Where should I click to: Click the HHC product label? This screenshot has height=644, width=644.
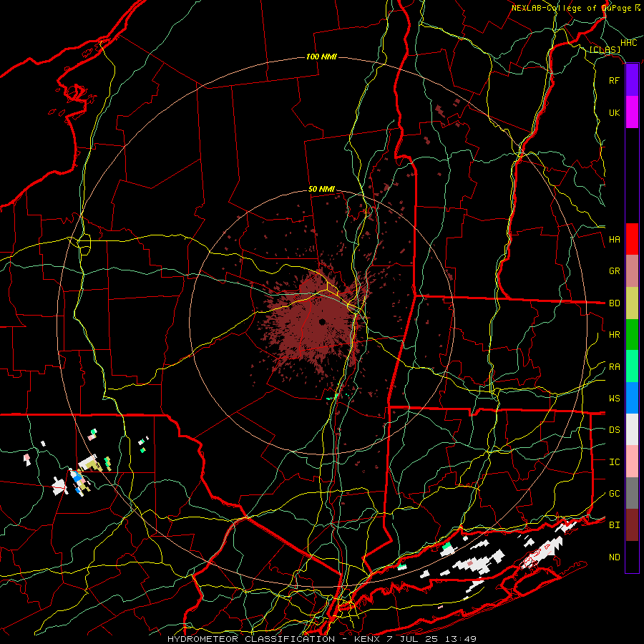coord(628,43)
